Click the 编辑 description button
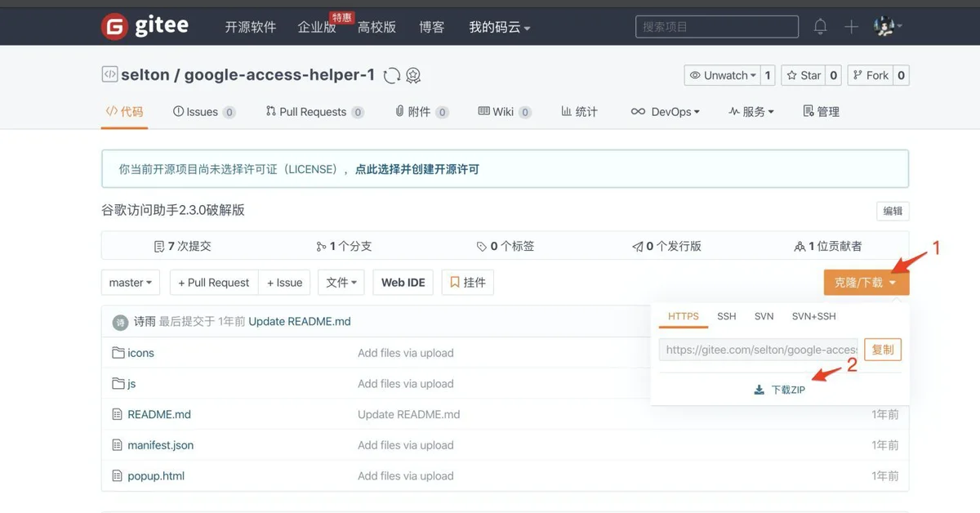 (893, 211)
